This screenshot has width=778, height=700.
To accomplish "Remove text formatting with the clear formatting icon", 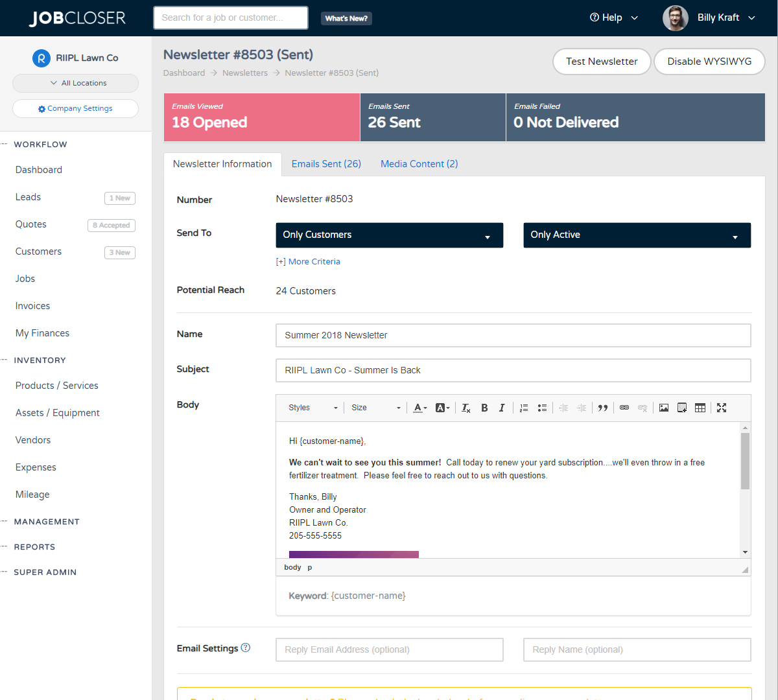I will pyautogui.click(x=466, y=408).
